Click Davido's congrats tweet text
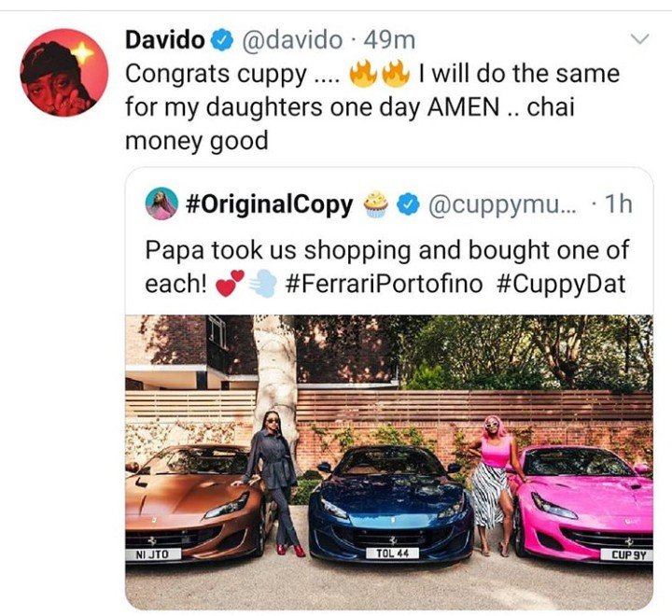The width and height of the screenshot is (672, 616). click(x=372, y=107)
